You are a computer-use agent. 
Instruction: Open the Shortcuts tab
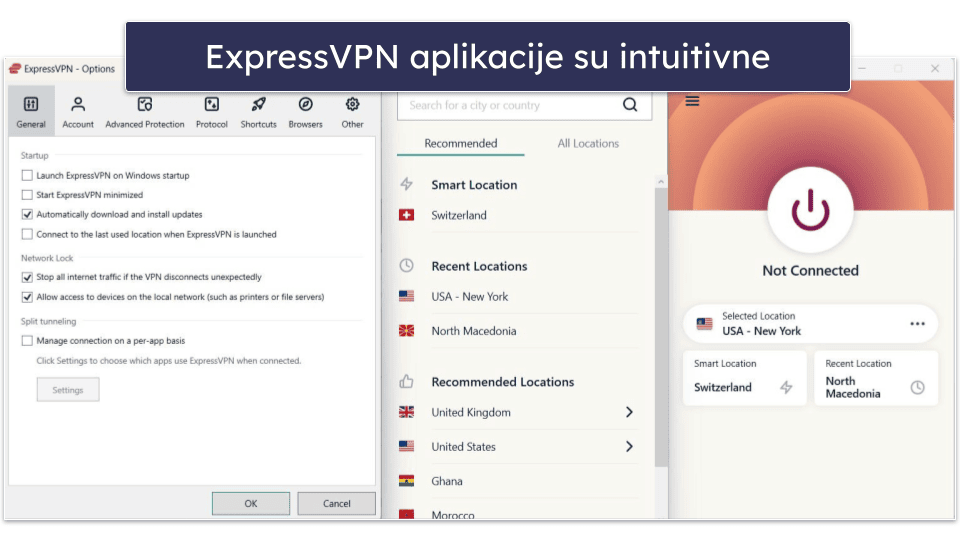point(258,111)
